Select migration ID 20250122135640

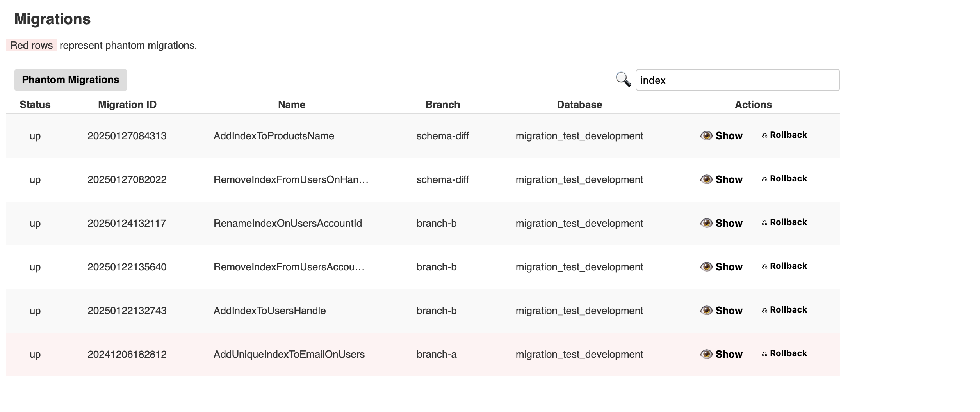(127, 267)
